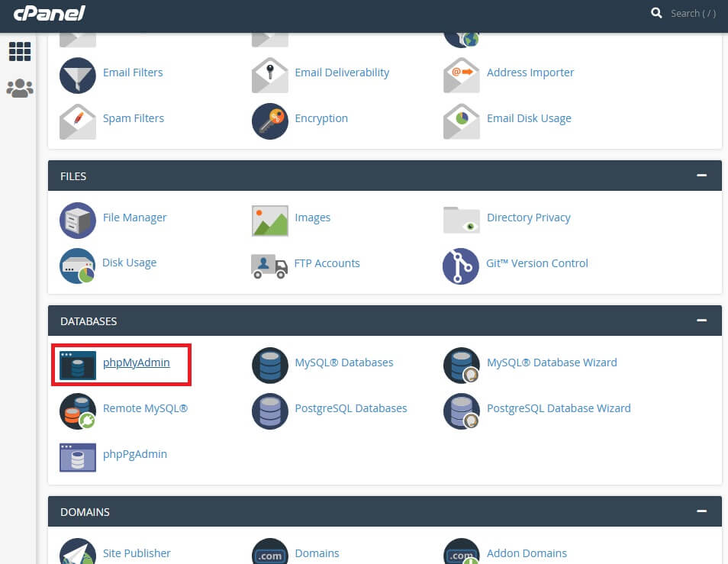This screenshot has height=564, width=728.
Task: Click the MySQL Databases icon
Action: (x=269, y=366)
